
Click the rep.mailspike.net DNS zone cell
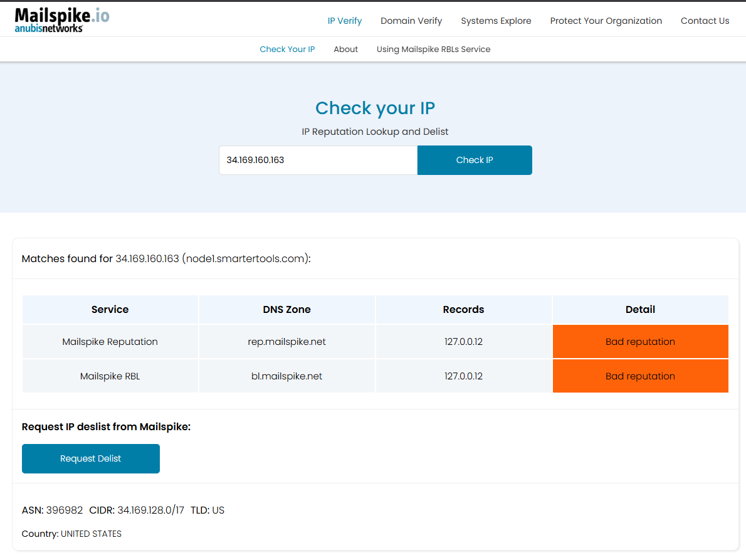coord(286,342)
